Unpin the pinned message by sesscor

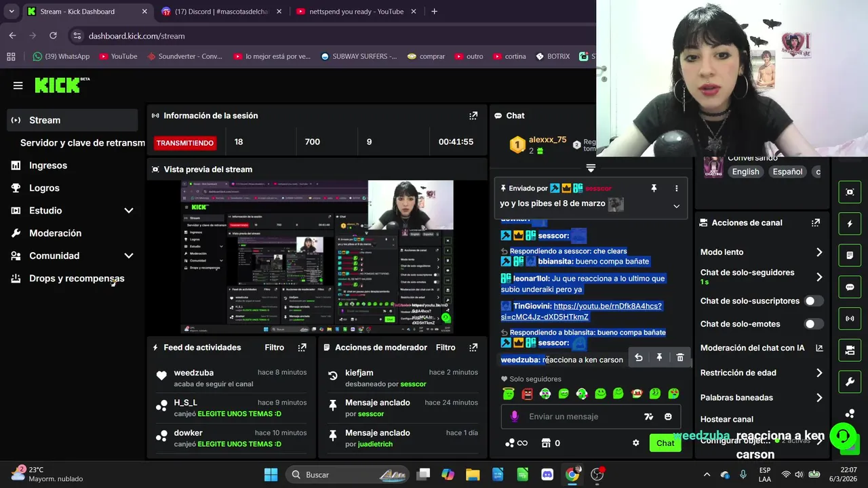point(654,188)
